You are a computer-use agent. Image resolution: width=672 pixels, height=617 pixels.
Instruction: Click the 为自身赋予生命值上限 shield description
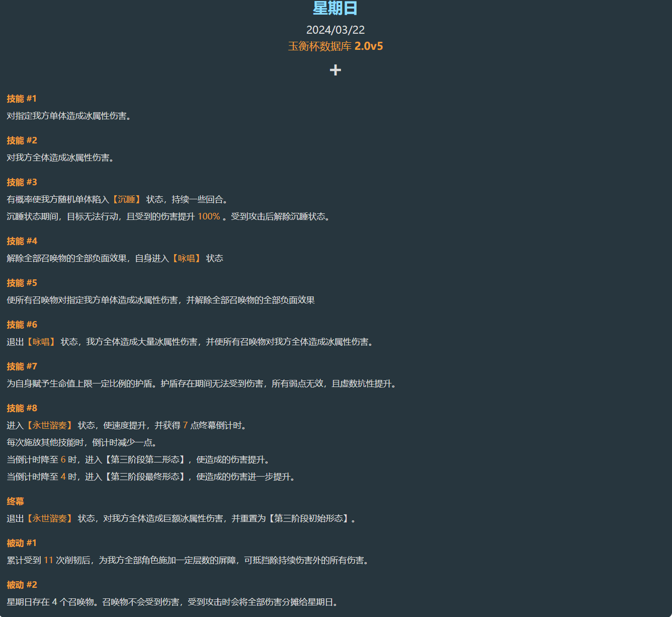203,383
